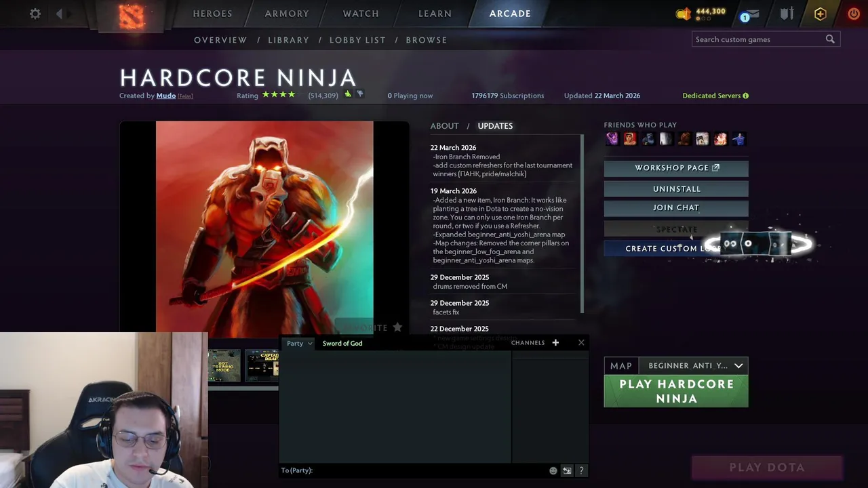
Task: Click the 22 March 2026 update entry
Action: coord(502,161)
